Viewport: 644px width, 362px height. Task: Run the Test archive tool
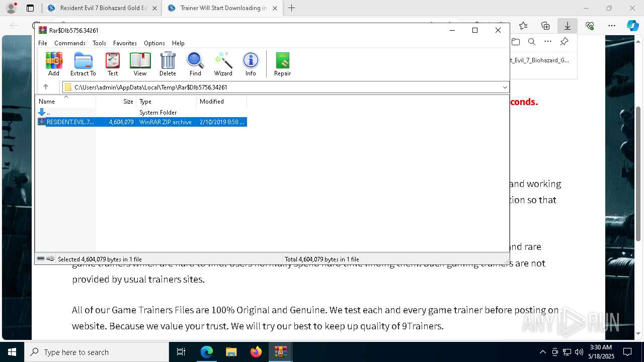[x=113, y=64]
